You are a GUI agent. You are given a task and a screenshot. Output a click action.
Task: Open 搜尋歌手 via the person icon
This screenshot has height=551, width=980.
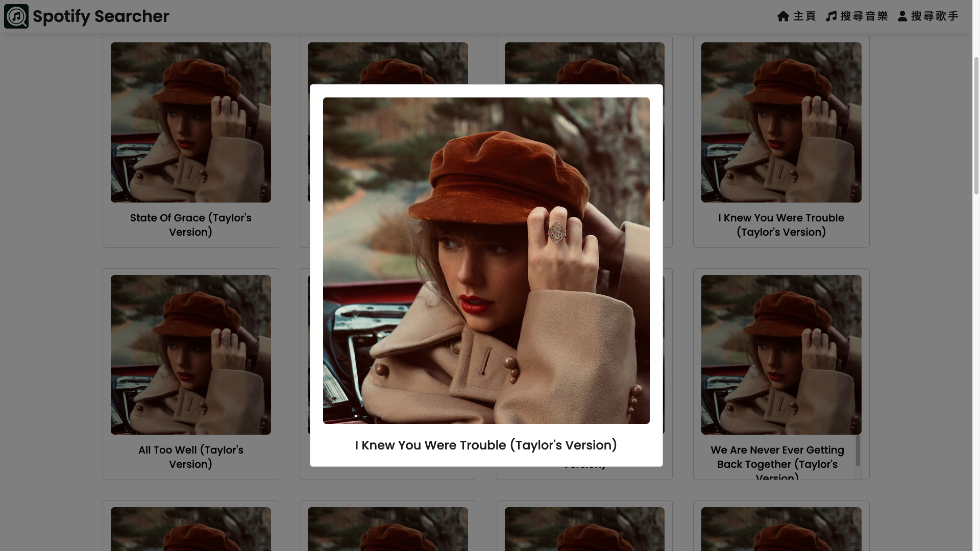[902, 16]
